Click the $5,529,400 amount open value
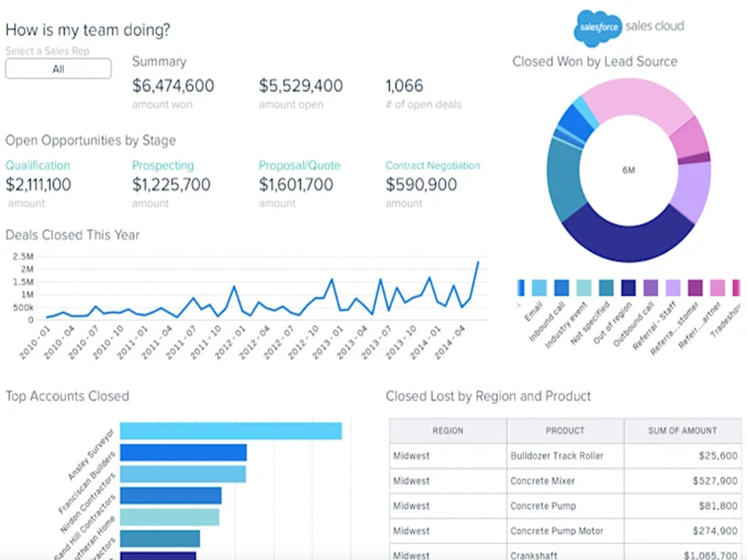Viewport: 747px width, 560px height. pyautogui.click(x=300, y=86)
